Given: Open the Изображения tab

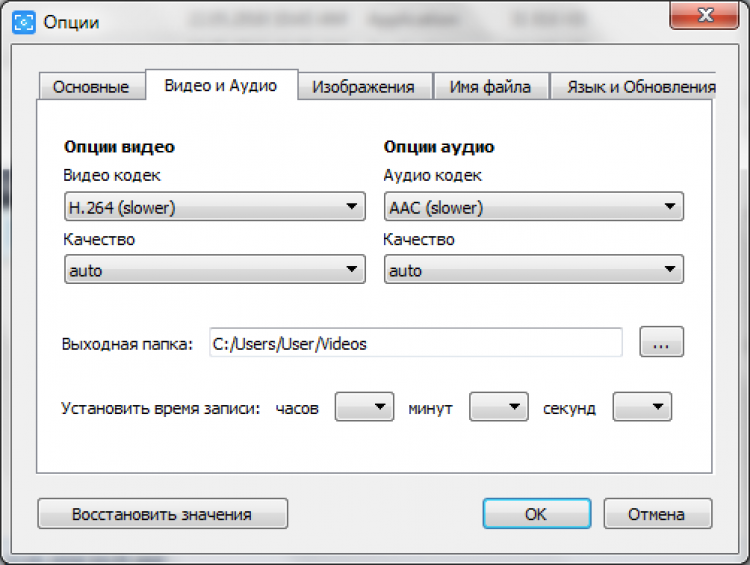Looking at the screenshot, I should click(363, 87).
